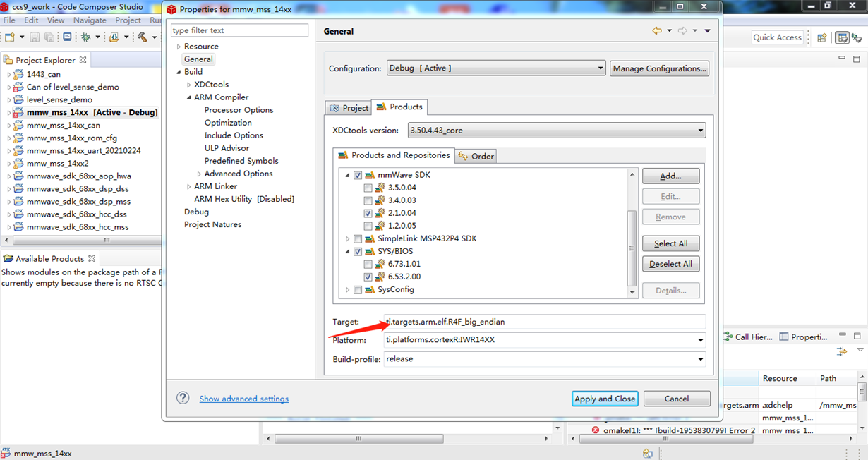Open the File menu
The width and height of the screenshot is (868, 460).
tap(9, 20)
